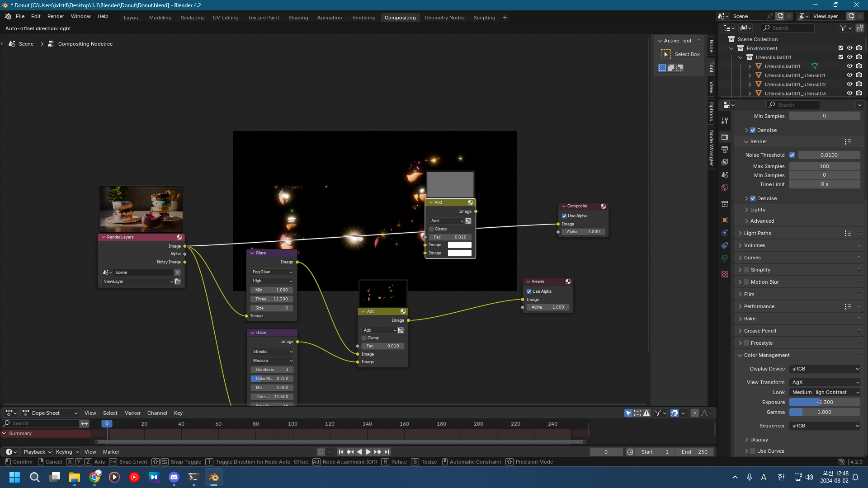This screenshot has width=868, height=488.
Task: Open the Keying popover button
Action: point(67,452)
